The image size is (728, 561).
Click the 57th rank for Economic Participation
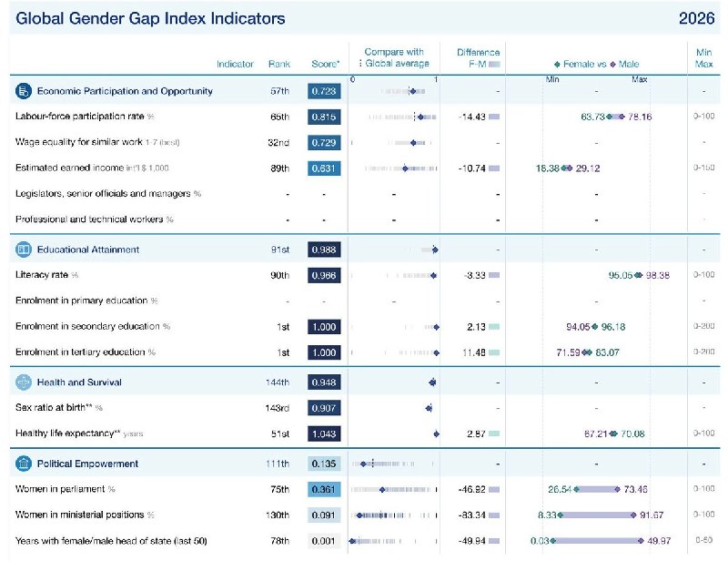click(279, 91)
